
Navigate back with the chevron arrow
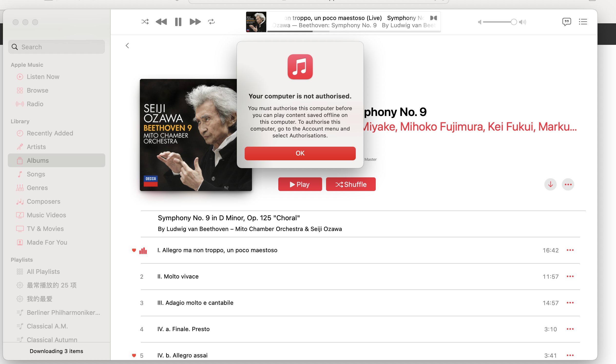(x=127, y=46)
